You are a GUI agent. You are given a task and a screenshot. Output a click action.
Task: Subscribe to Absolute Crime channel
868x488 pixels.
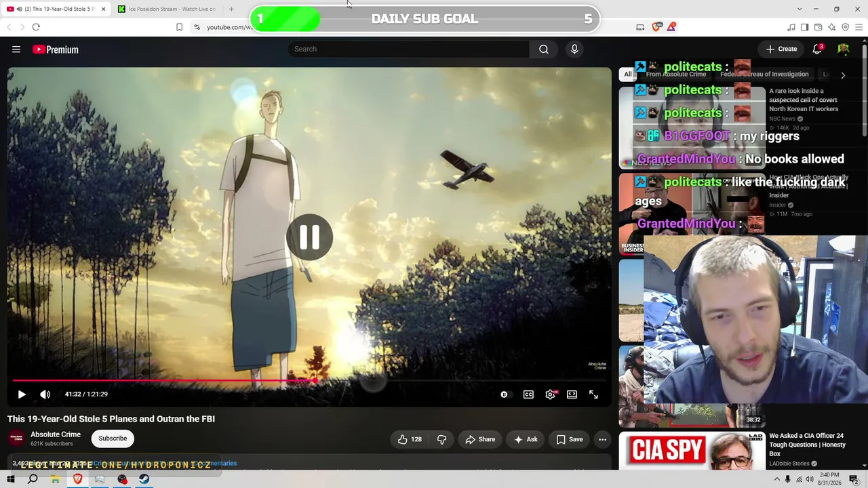pos(113,439)
